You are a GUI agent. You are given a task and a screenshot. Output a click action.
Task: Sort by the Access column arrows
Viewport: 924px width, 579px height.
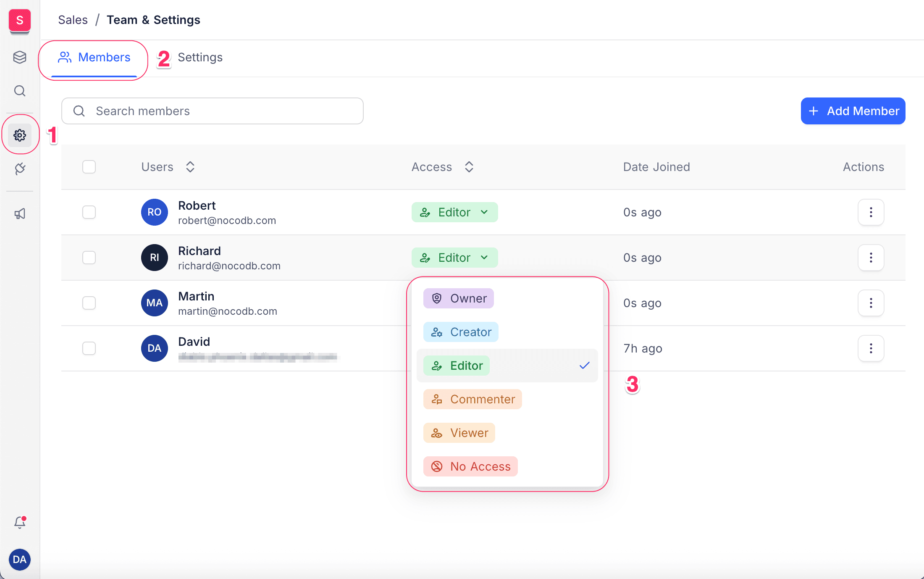(469, 167)
